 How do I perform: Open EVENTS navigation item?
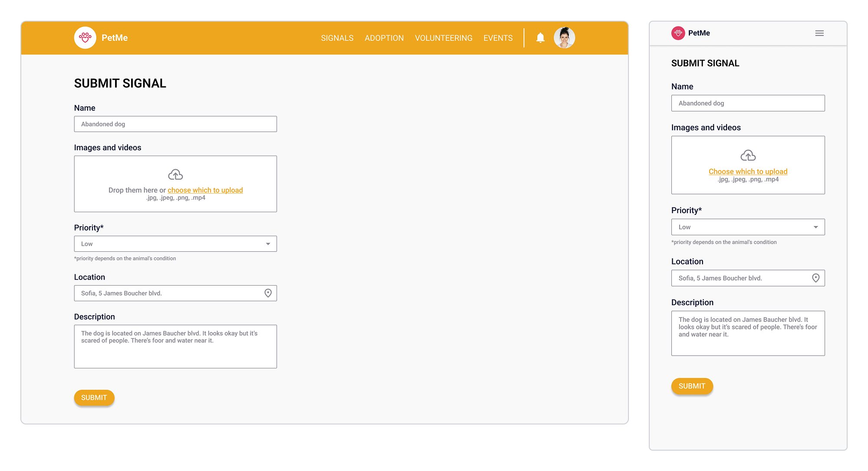498,38
